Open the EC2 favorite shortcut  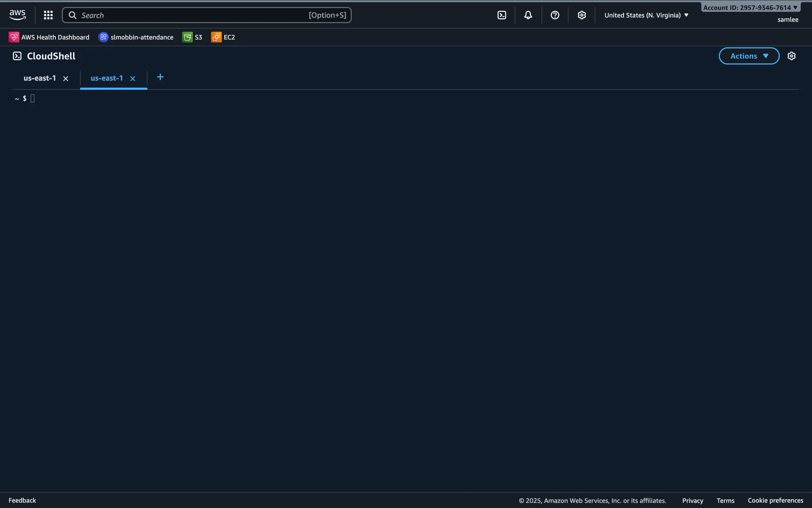click(223, 37)
